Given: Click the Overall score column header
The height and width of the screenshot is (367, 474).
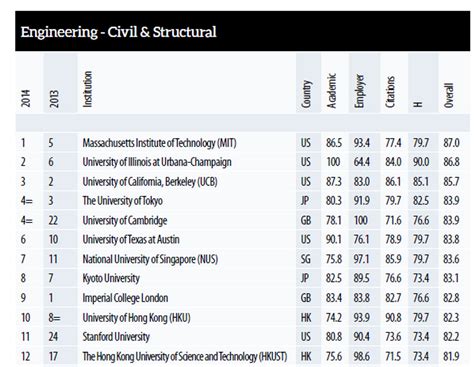Looking at the screenshot, I should tap(449, 95).
